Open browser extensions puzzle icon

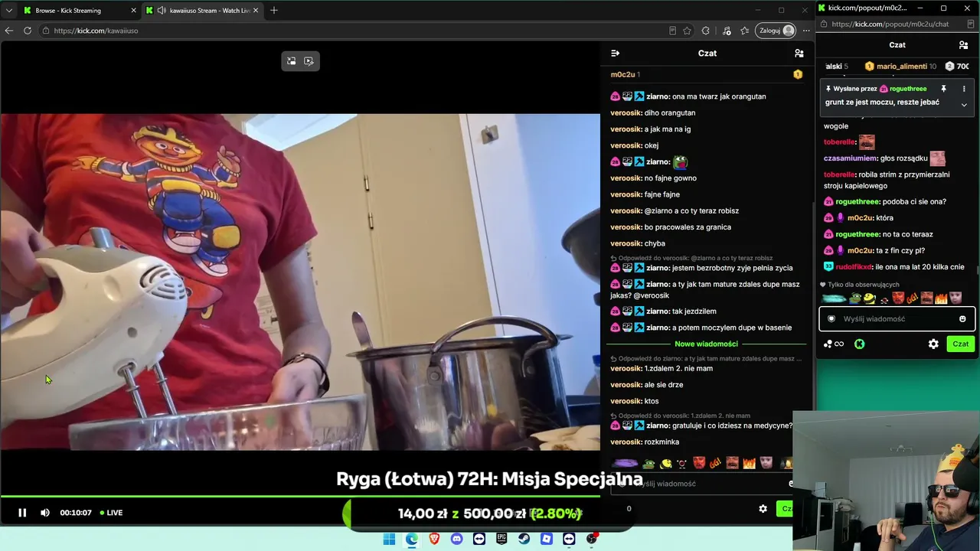706,31
